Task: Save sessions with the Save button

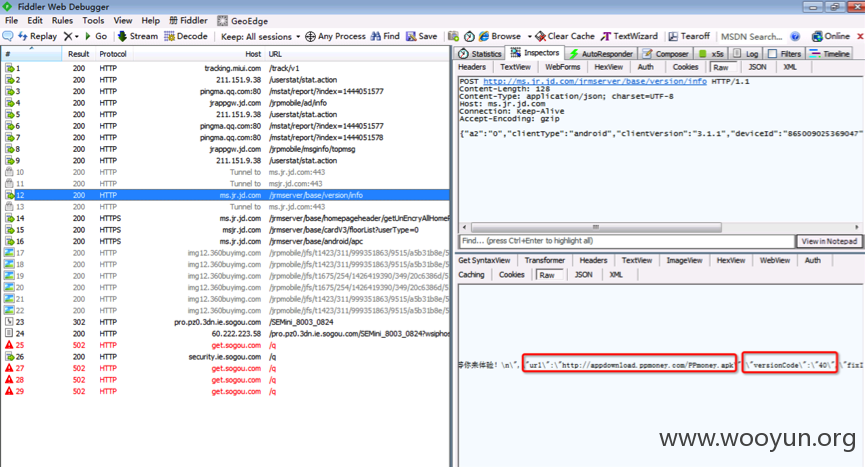Action: pyautogui.click(x=421, y=36)
